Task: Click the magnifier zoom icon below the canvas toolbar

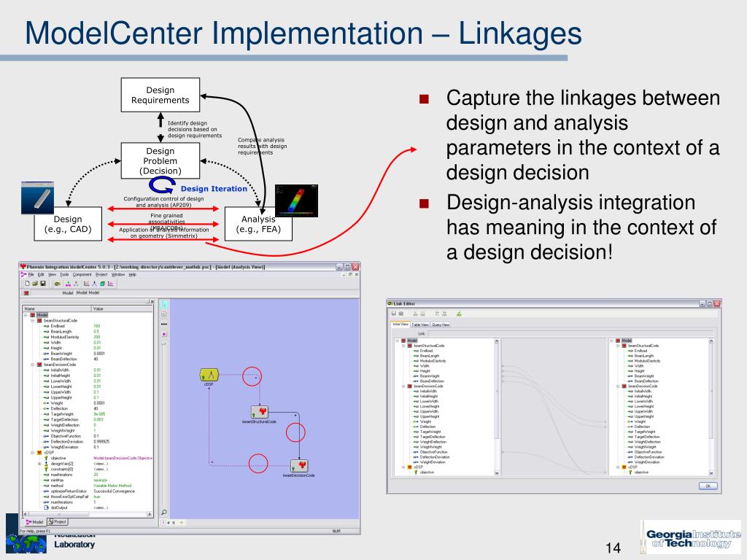Action: [164, 513]
